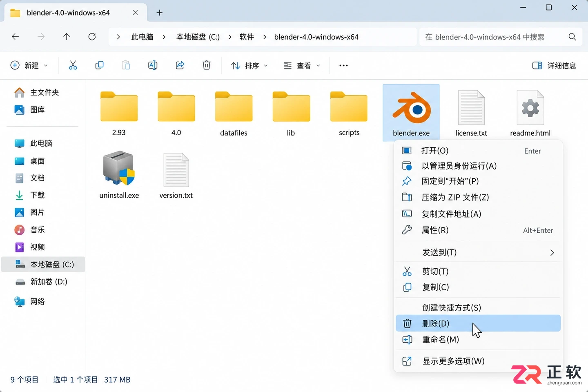Choose 压缩为 ZIP 文件(Z)
This screenshot has width=588, height=392.
(x=478, y=197)
